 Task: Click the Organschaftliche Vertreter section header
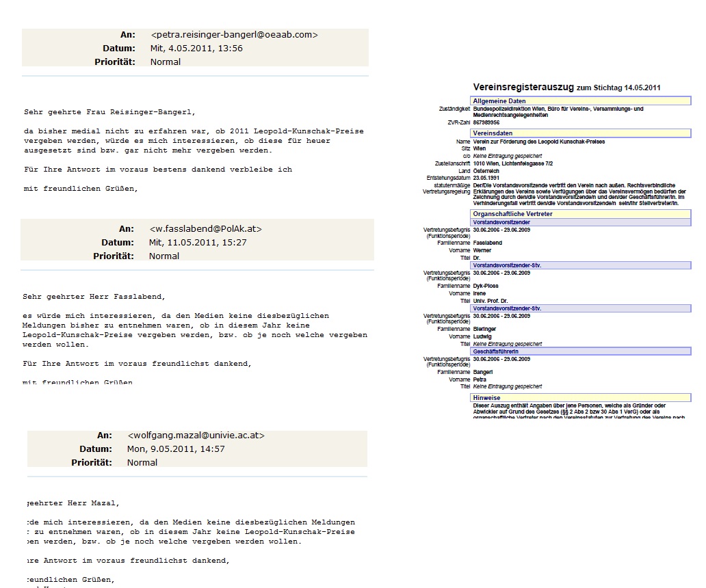(512, 214)
